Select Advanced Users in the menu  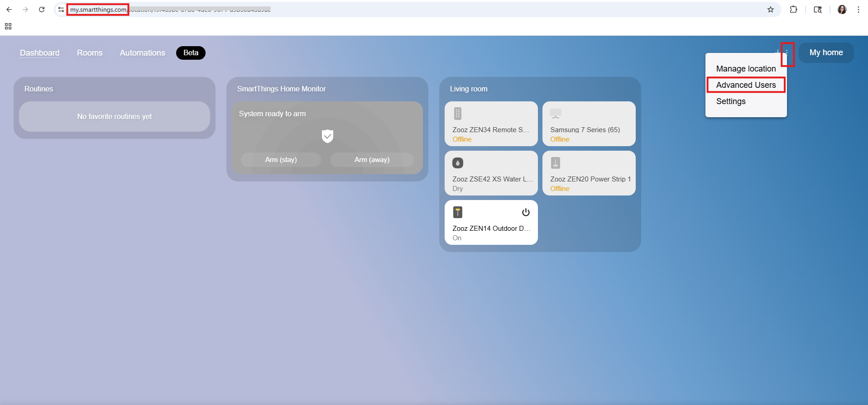point(746,85)
